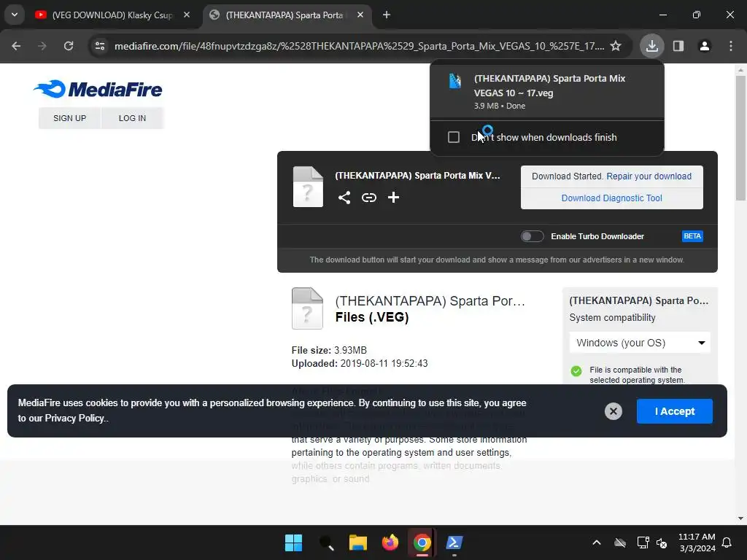Click the muted volume tray icon
Image resolution: width=747 pixels, height=560 pixels.
pos(662,542)
